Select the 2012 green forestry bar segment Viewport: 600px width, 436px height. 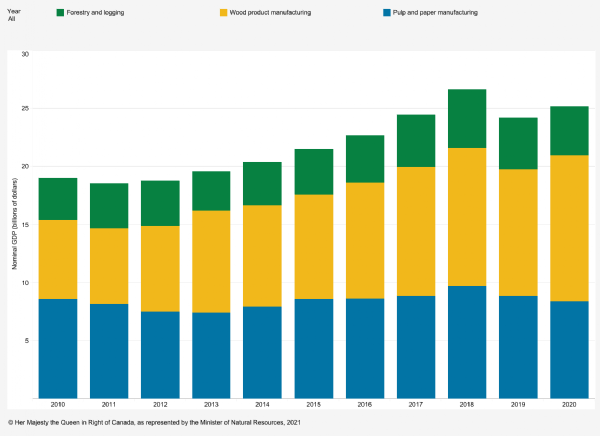tap(161, 203)
